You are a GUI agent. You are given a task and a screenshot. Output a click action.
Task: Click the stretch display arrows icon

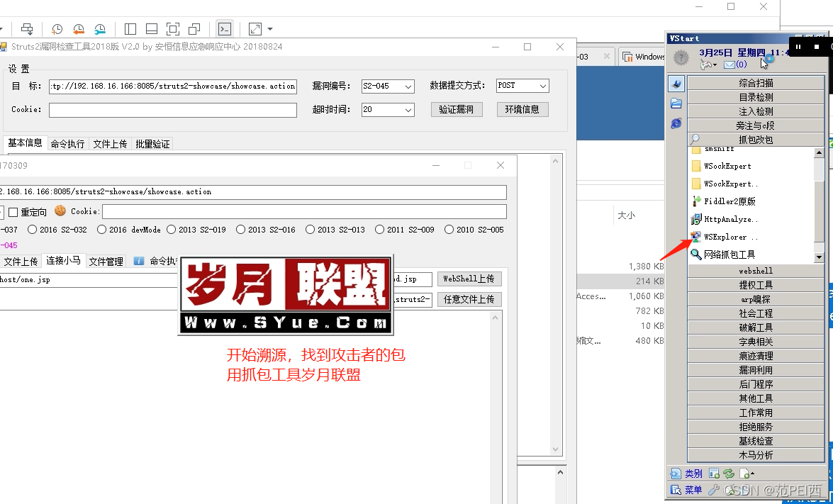pyautogui.click(x=255, y=28)
